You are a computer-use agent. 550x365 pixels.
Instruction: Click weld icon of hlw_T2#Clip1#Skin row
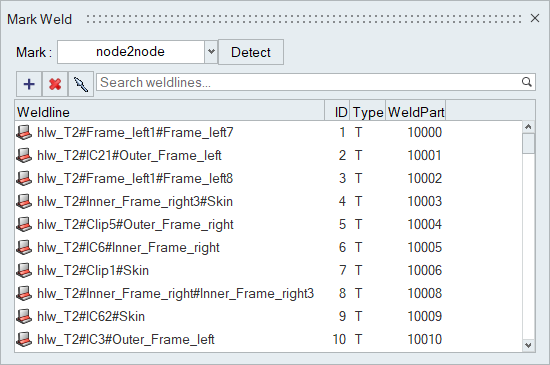[24, 271]
